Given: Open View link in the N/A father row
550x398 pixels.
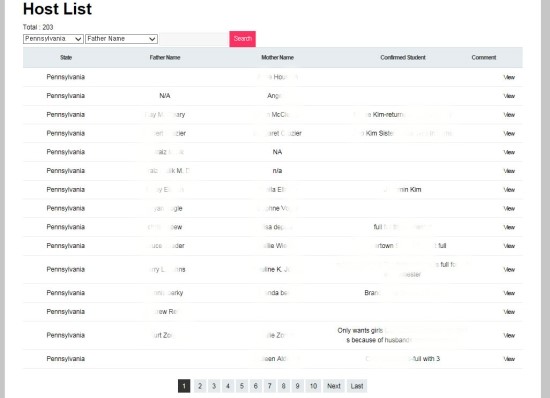Looking at the screenshot, I should point(509,96).
